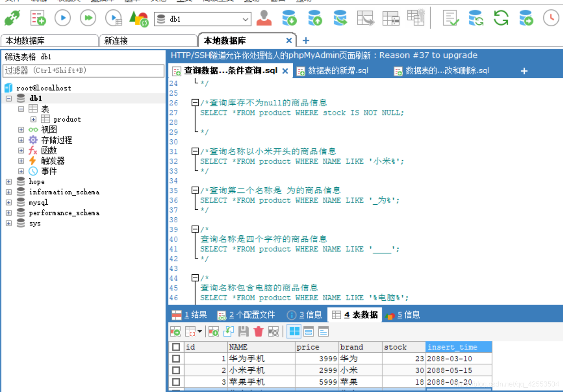Open the db1 database dropdown
The image size is (563, 392).
click(246, 19)
